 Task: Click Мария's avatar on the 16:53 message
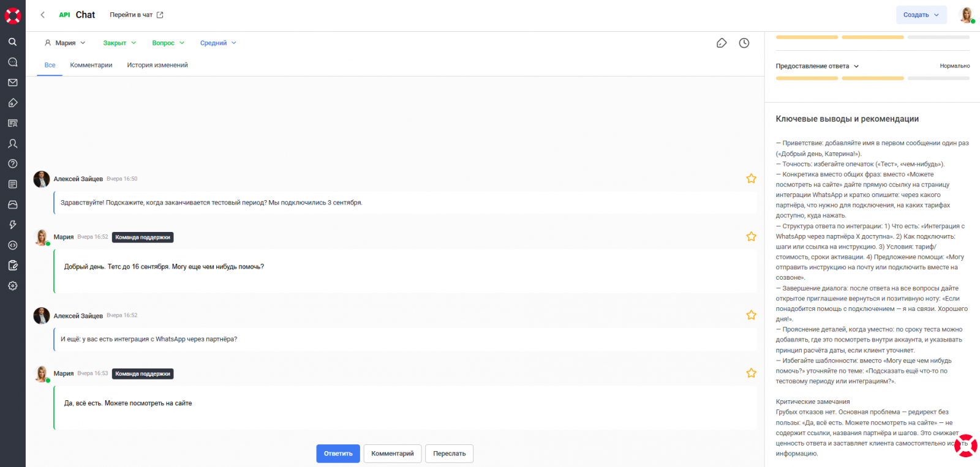[42, 373]
